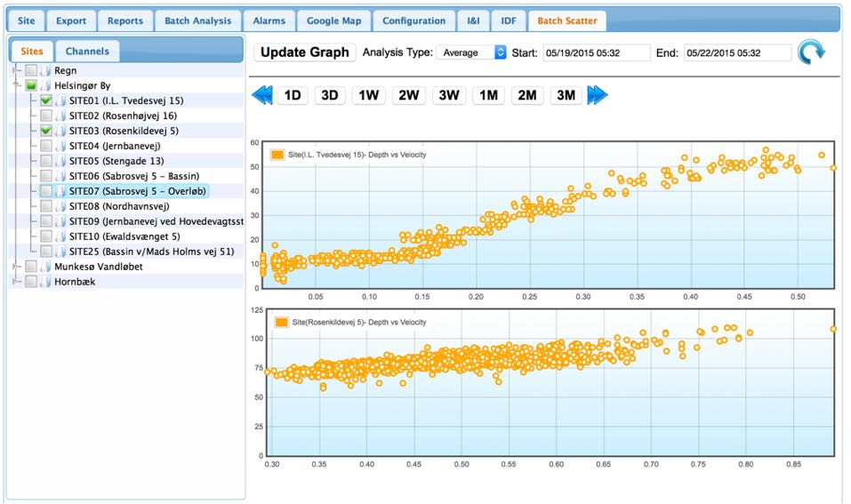Open the Export tab
Screen dimensions: 851x504
coord(71,21)
